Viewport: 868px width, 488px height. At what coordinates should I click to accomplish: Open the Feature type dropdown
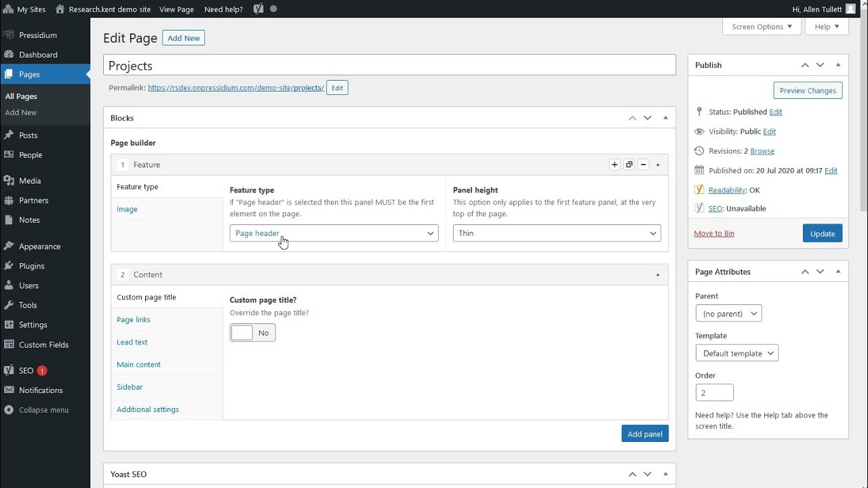pos(334,233)
